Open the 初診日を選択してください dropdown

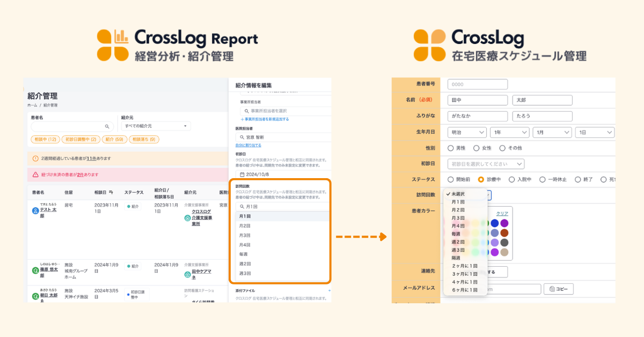[486, 164]
